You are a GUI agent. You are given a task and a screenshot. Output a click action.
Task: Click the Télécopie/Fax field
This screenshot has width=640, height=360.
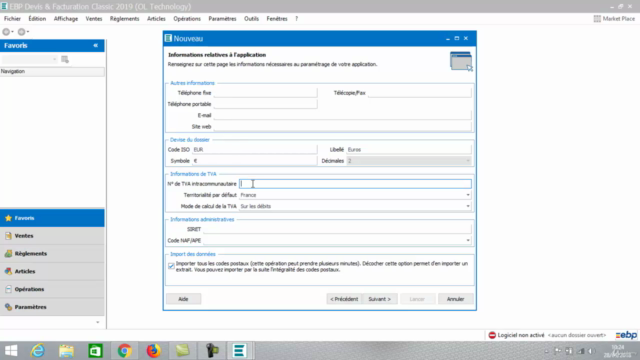click(420, 93)
